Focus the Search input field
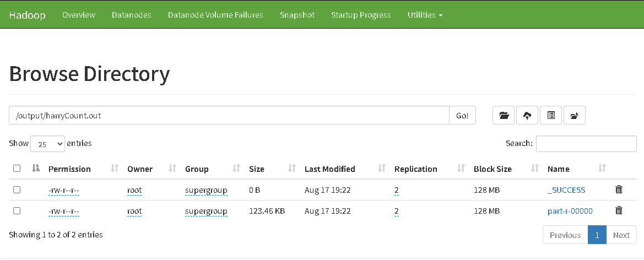This screenshot has height=260, width=644. (586, 144)
